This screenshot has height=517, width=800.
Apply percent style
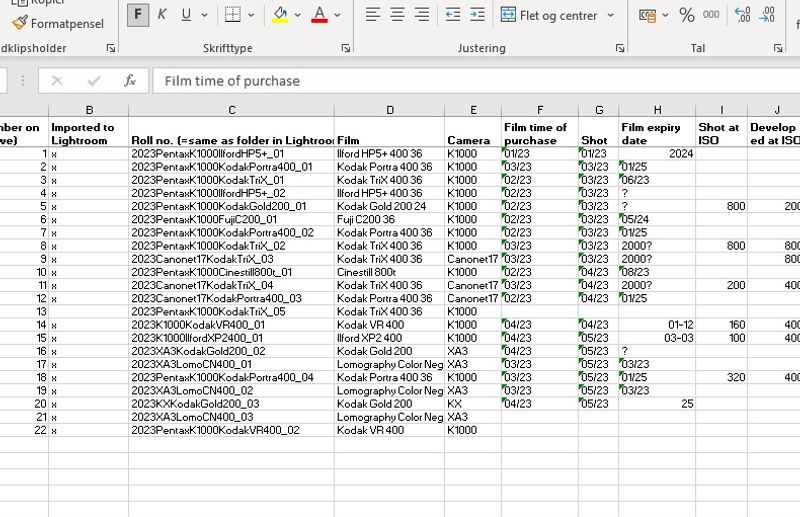click(x=687, y=15)
